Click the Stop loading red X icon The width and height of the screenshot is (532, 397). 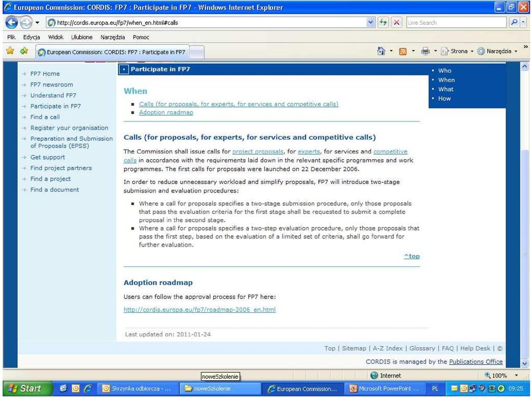tap(396, 23)
